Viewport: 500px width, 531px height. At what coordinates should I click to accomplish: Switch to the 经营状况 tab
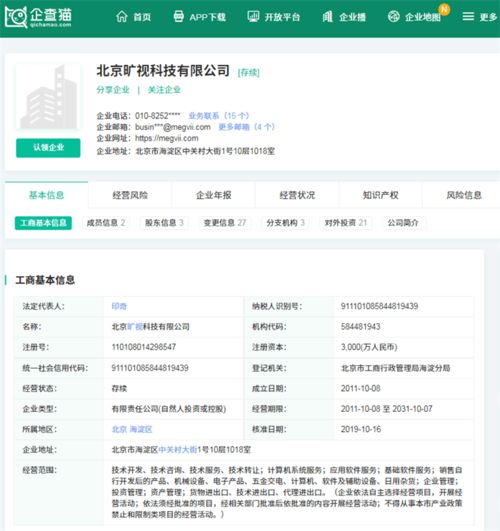point(297,195)
